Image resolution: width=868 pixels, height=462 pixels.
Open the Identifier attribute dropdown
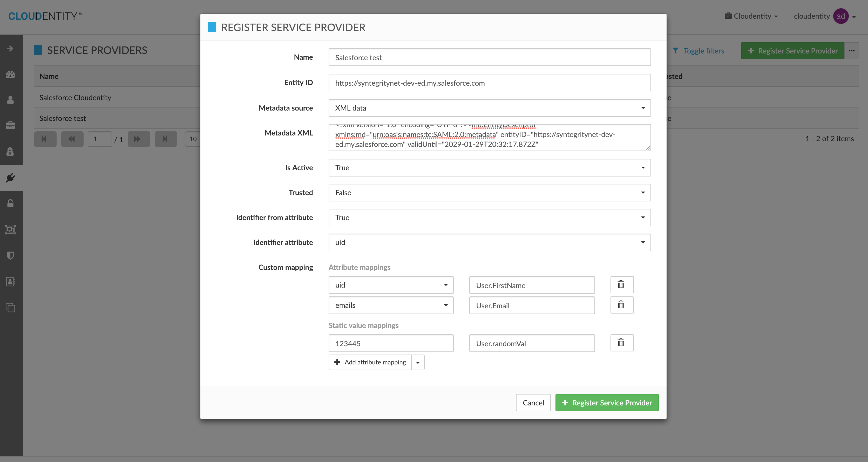(x=489, y=242)
